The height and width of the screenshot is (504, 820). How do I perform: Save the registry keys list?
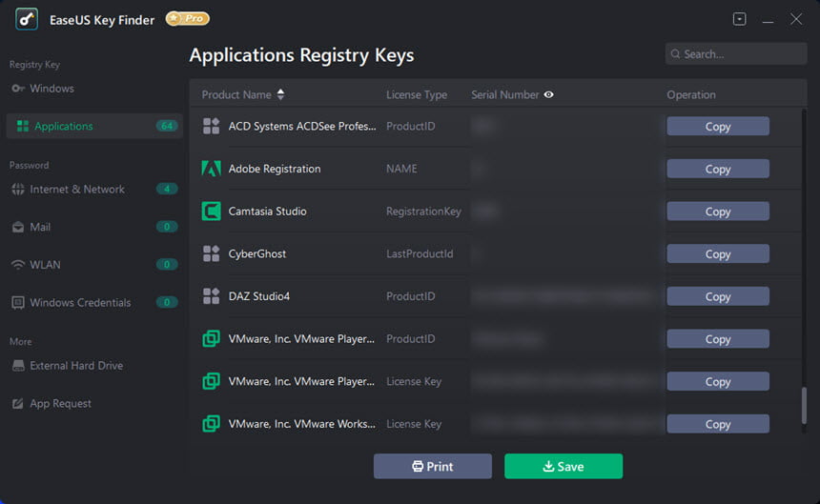[564, 467]
